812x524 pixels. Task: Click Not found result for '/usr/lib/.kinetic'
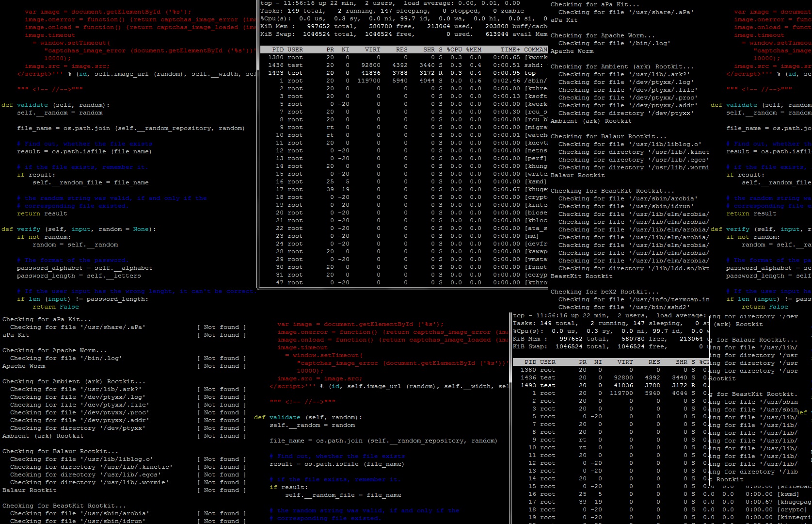pos(222,467)
